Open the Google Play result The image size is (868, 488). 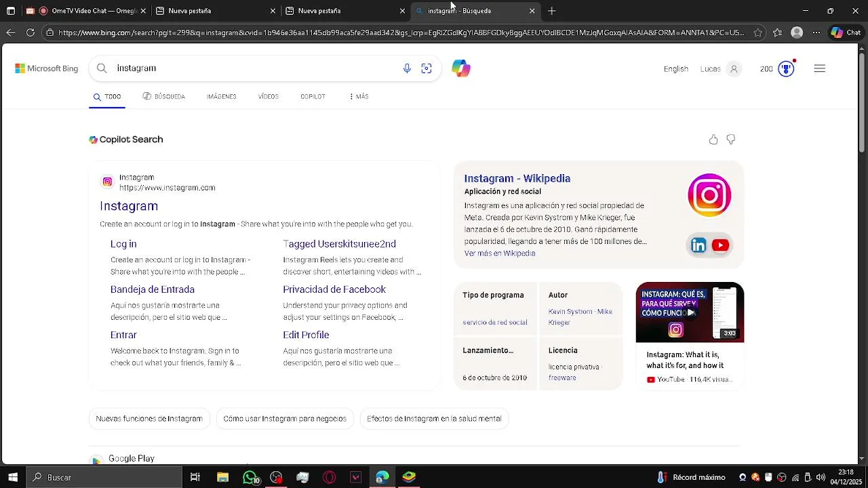(132, 459)
